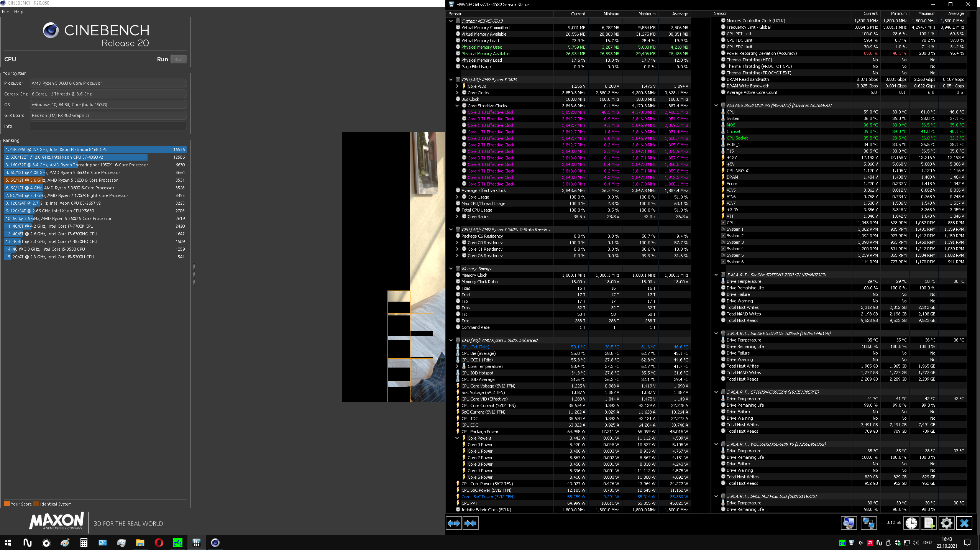The image size is (980, 550).
Task: Close sensors with blue X icon
Action: click(964, 523)
